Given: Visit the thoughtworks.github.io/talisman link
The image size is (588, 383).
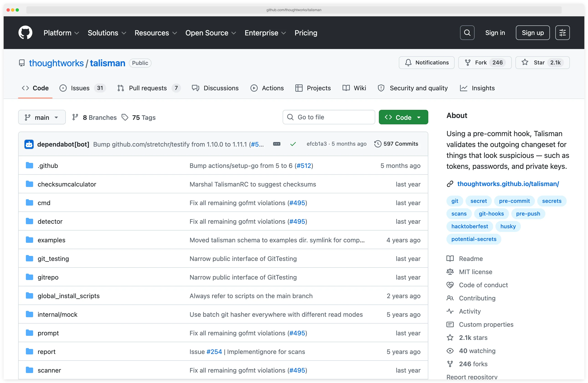Looking at the screenshot, I should [508, 184].
